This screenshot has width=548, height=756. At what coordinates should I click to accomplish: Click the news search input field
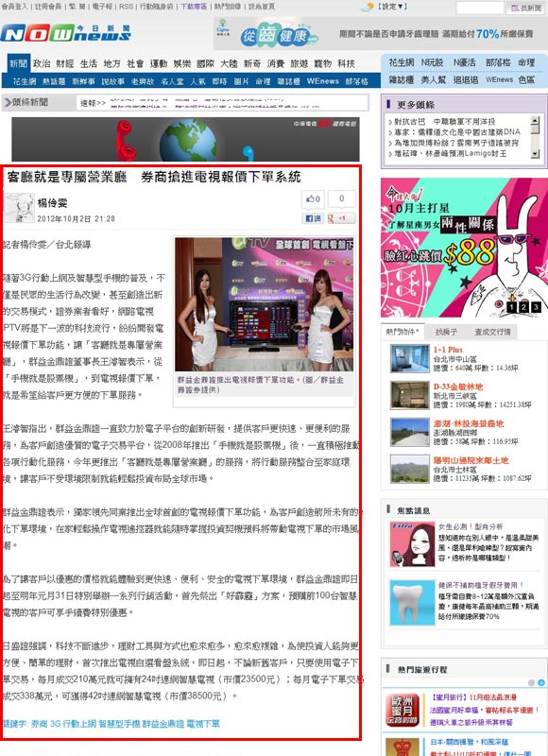(x=480, y=8)
